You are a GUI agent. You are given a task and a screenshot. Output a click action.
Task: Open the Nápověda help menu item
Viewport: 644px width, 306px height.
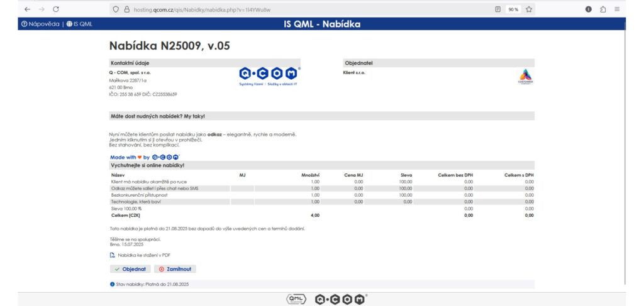[x=40, y=25]
